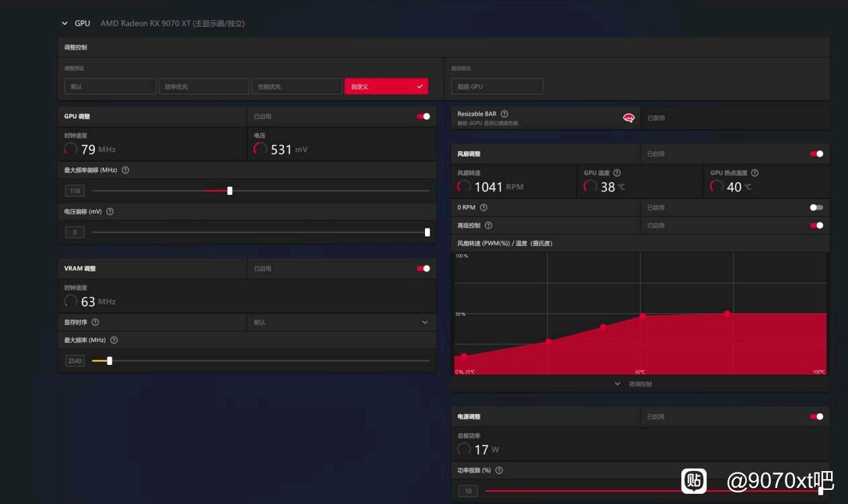Select the rightmost fan curve point

click(727, 313)
